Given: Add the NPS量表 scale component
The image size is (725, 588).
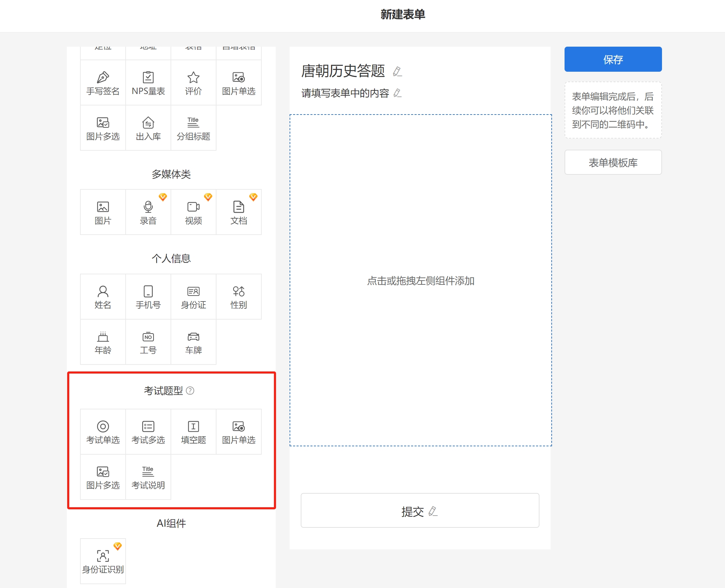Looking at the screenshot, I should pos(148,83).
